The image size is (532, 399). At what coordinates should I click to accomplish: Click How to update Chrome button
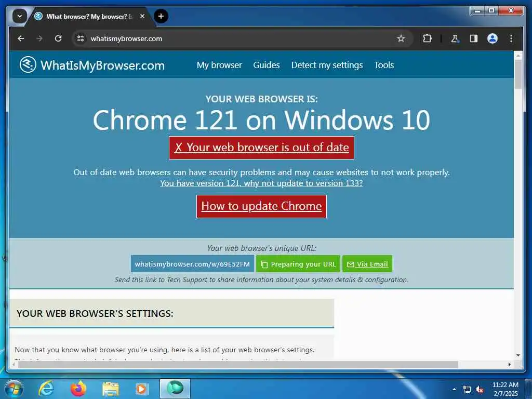[262, 206]
